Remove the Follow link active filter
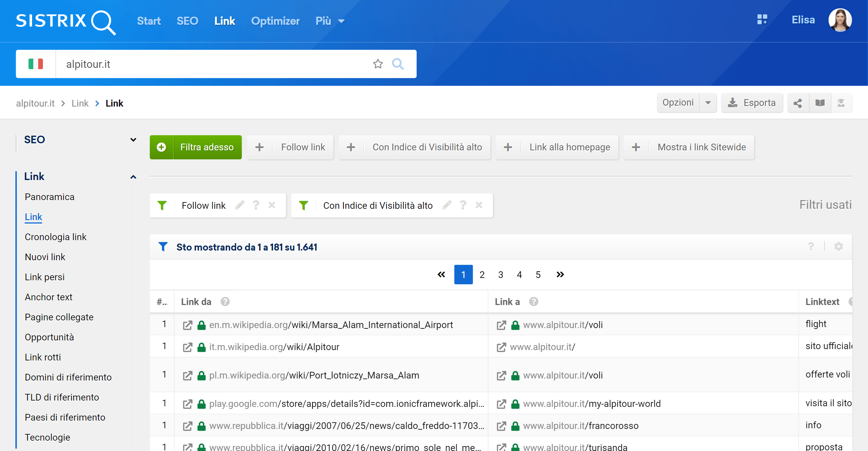This screenshot has height=451, width=868. point(272,205)
